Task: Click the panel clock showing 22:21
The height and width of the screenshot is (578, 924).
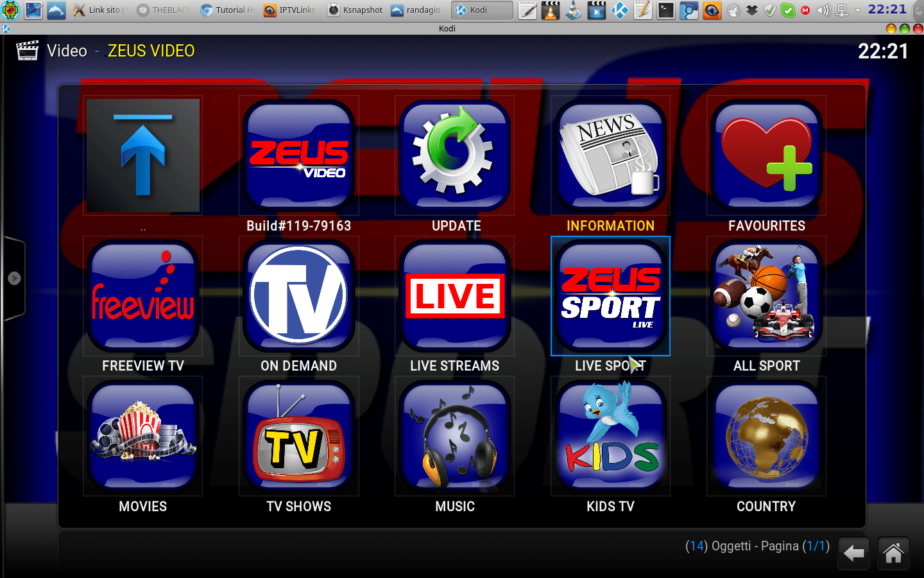Action: click(887, 10)
